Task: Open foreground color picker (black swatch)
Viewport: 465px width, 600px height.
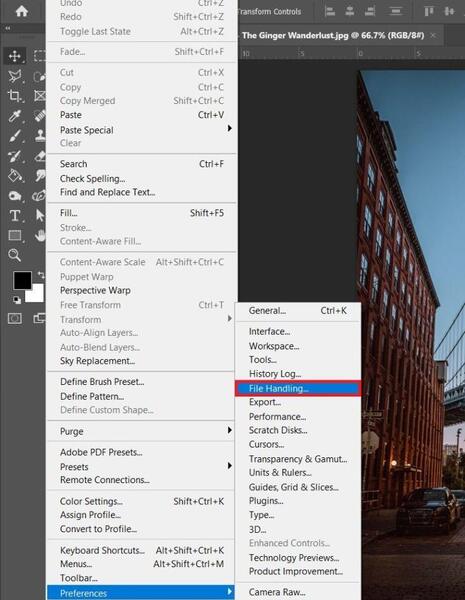Action: pyautogui.click(x=23, y=281)
